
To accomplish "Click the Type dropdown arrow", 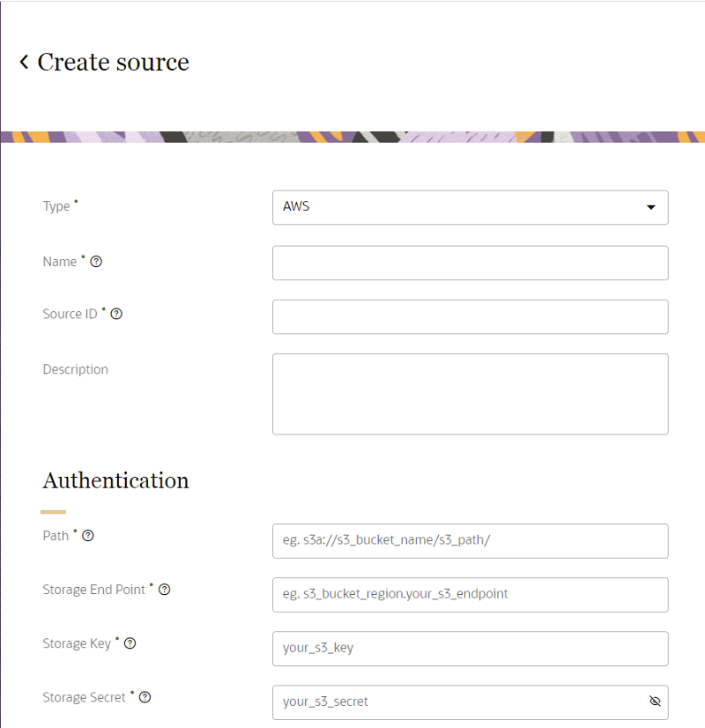I will click(x=650, y=207).
